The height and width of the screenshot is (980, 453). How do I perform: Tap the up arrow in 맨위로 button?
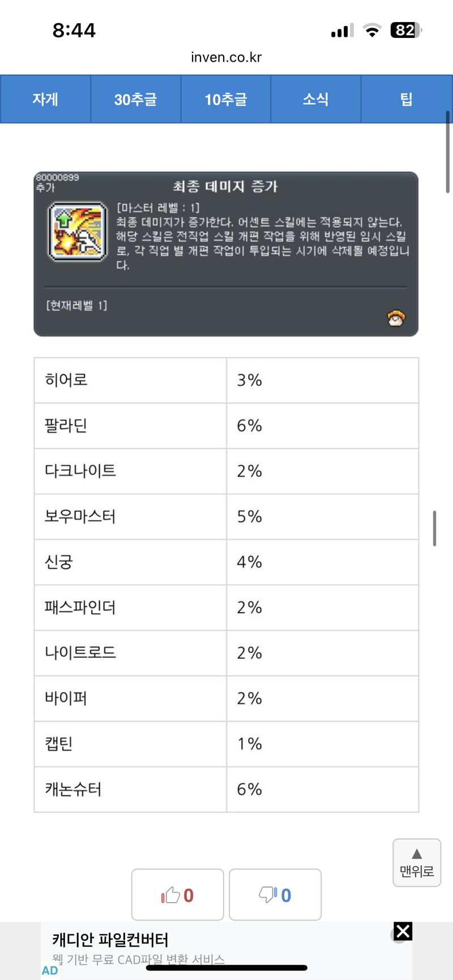point(417,854)
